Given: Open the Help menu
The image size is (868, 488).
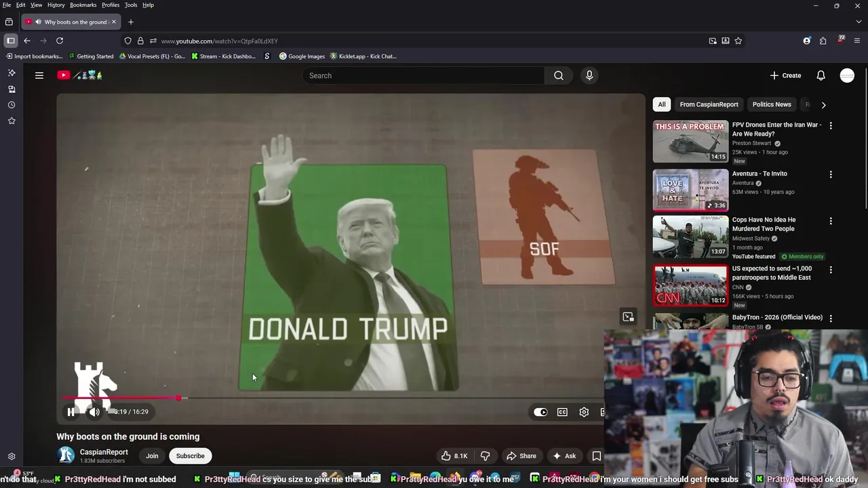Looking at the screenshot, I should (x=148, y=5).
